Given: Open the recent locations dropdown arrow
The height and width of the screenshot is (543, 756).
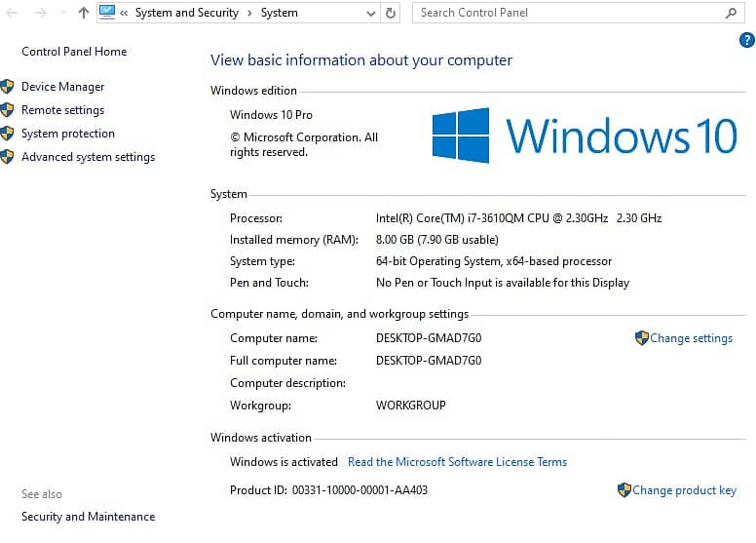Looking at the screenshot, I should point(62,14).
